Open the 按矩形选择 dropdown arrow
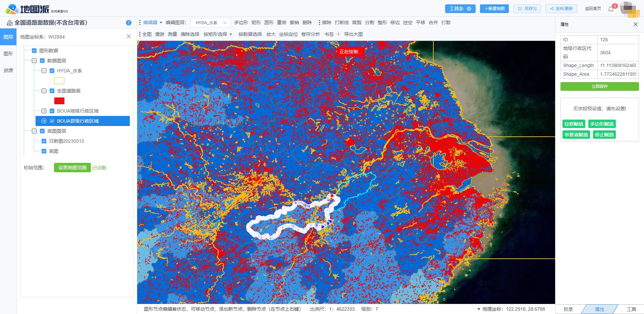644x314 pixels. [x=231, y=35]
